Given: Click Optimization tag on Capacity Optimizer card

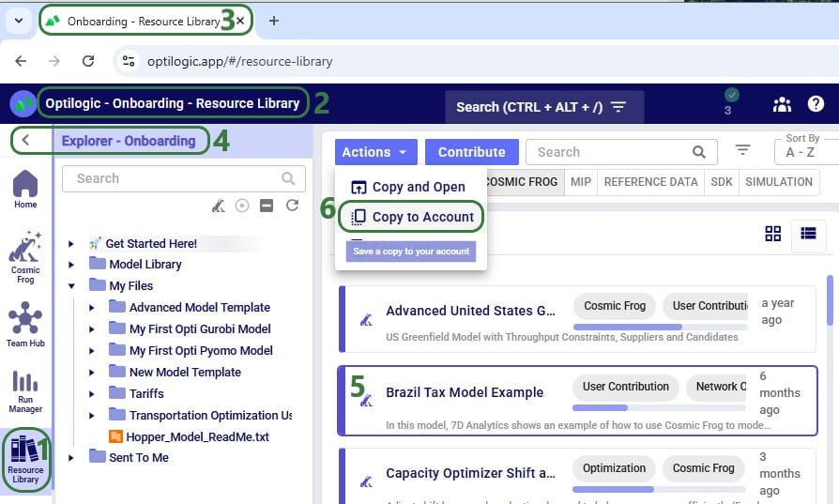Looking at the screenshot, I should point(614,468).
